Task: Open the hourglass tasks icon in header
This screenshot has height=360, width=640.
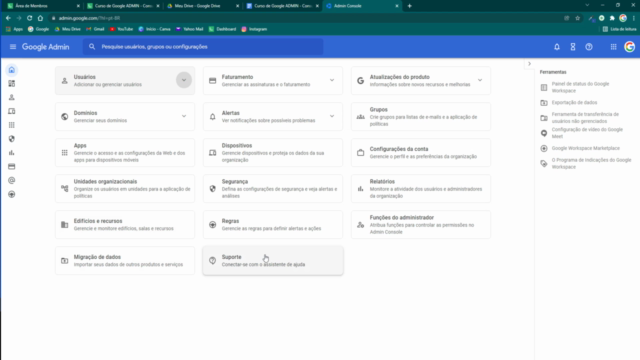Action: pos(573,47)
